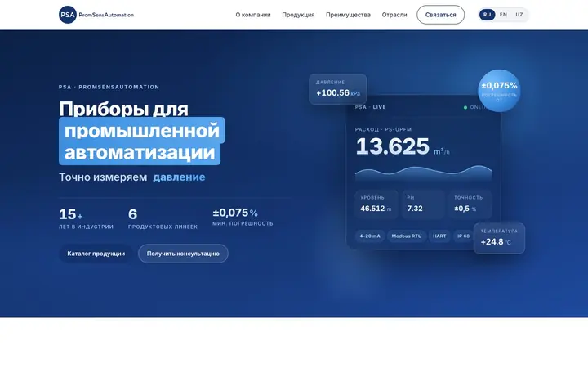The width and height of the screenshot is (588, 368).
Task: Click the green online status dot
Action: (465, 107)
